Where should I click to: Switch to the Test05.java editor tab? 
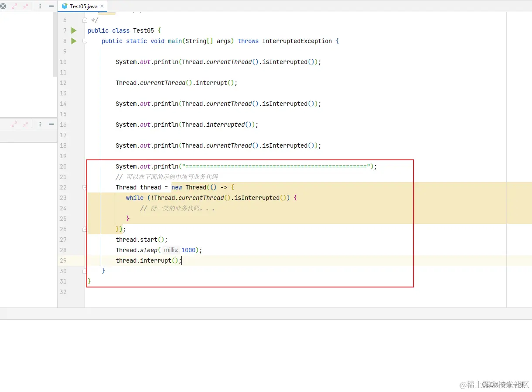(x=82, y=6)
